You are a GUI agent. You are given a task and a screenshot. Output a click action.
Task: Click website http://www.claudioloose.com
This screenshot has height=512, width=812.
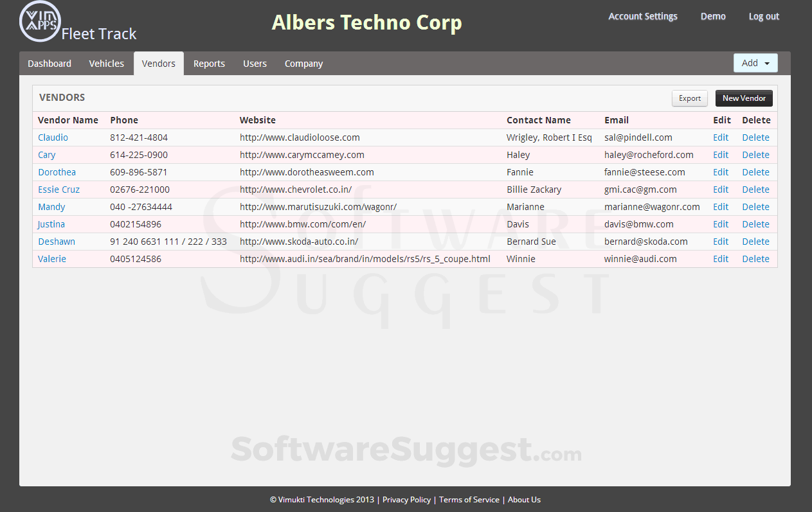(300, 137)
